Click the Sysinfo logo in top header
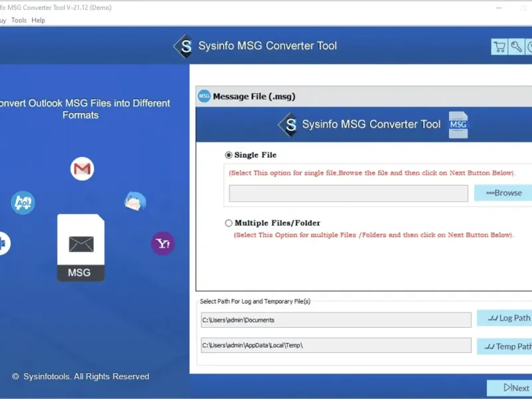532x399 pixels. coord(184,46)
